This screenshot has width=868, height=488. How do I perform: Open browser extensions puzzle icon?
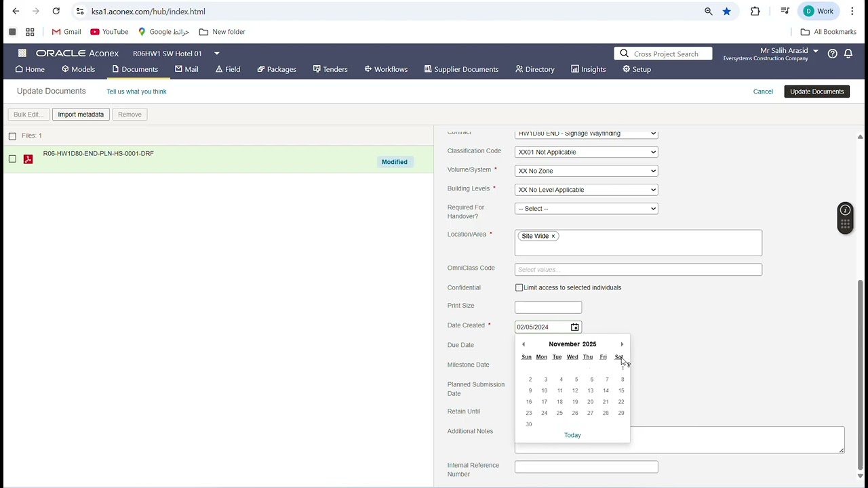pos(755,12)
